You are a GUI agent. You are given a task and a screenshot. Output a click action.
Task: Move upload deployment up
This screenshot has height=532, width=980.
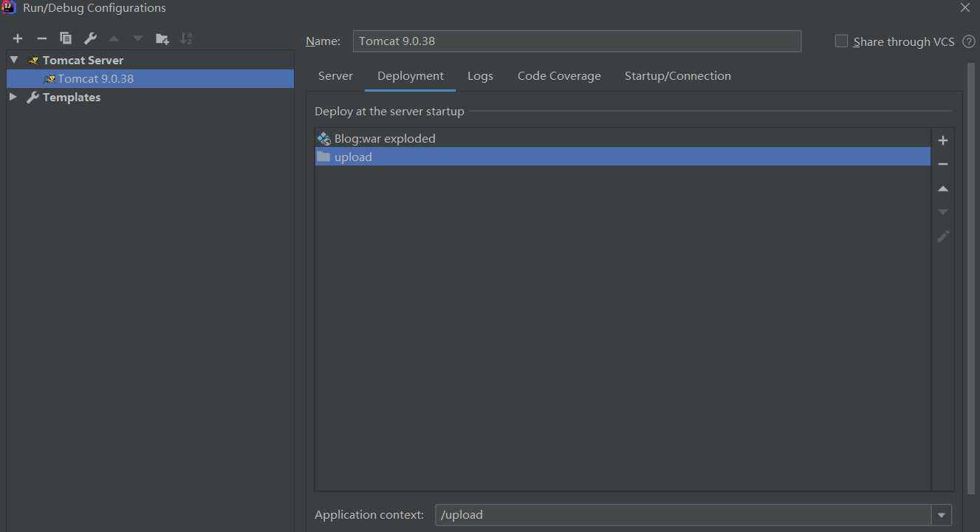pos(943,188)
